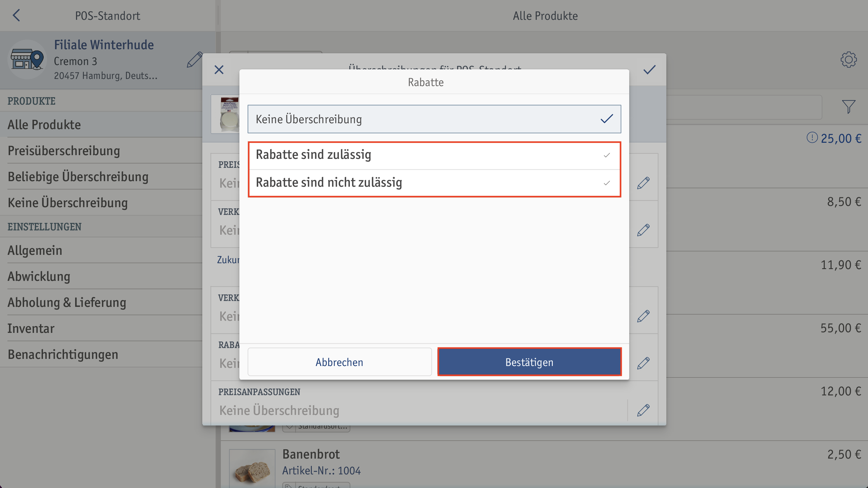Edit Filiale Winterhude with the pencil icon

coord(195,60)
